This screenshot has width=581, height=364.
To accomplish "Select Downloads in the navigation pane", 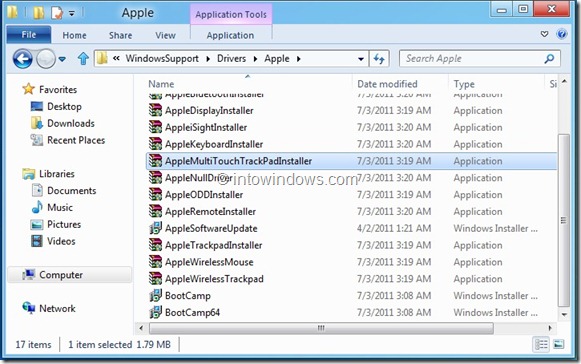I will (71, 123).
